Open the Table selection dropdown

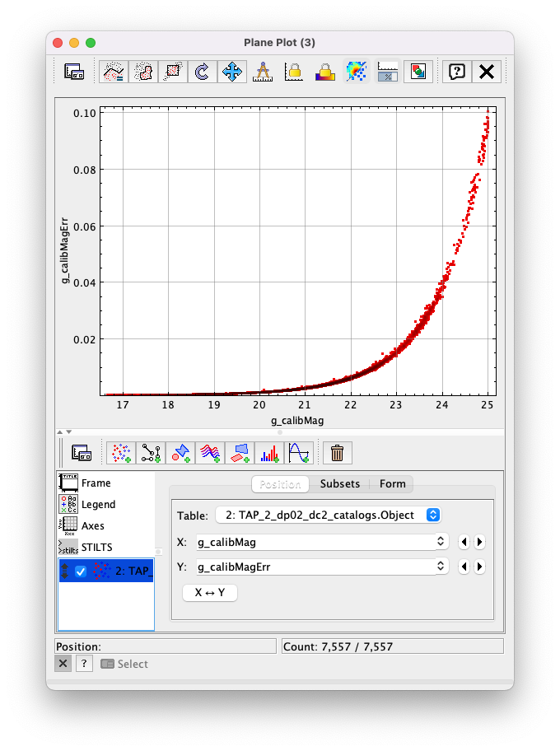pyautogui.click(x=328, y=515)
